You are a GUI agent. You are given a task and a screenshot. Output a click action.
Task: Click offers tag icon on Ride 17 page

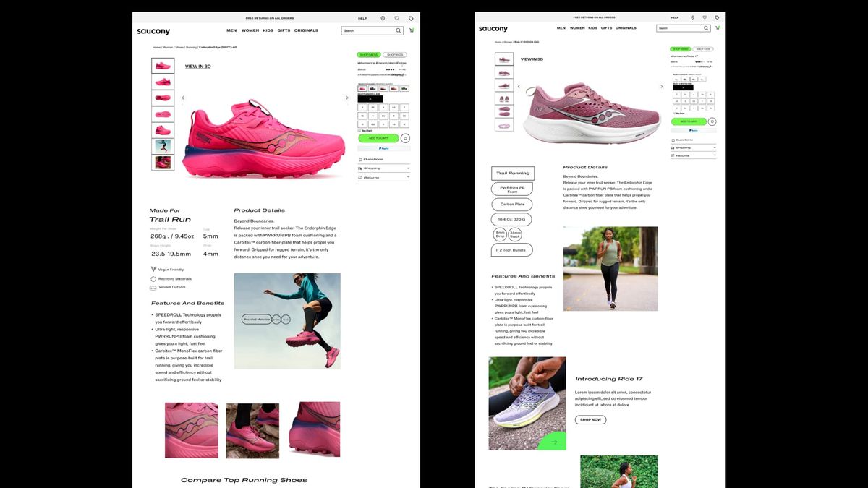pos(717,17)
